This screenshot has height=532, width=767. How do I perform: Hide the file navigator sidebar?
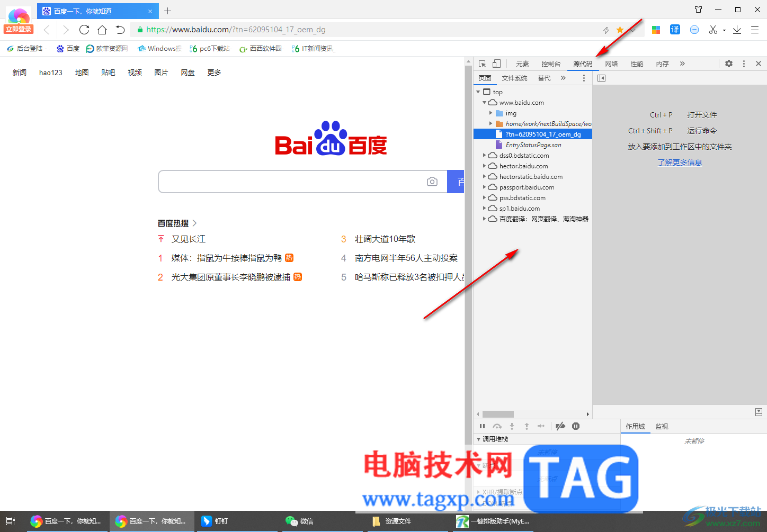[601, 78]
